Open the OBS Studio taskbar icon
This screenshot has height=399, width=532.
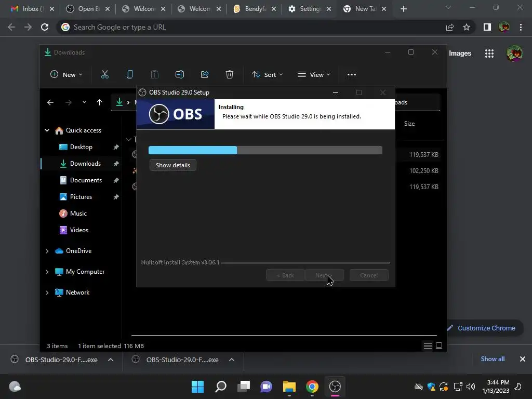tap(335, 387)
